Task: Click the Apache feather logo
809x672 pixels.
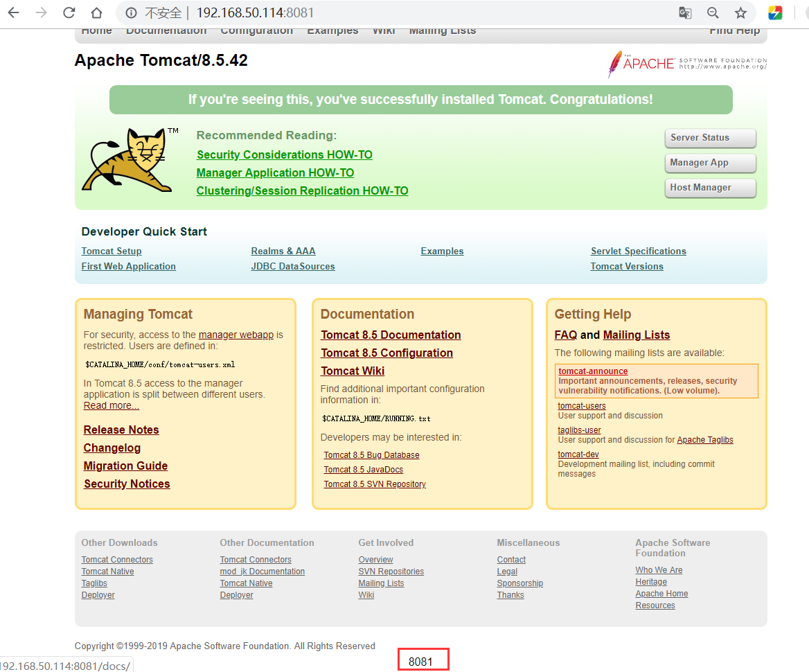Action: coord(615,64)
